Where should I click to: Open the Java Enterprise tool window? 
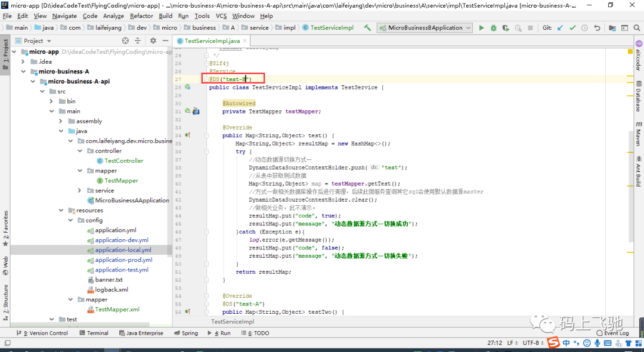(x=141, y=333)
